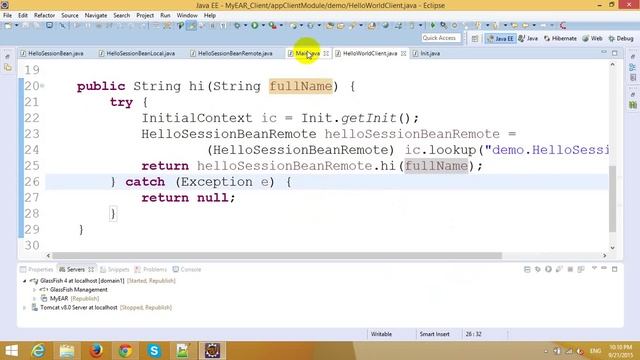This screenshot has height=360, width=640.
Task: Click the Debug (bug) toolbar icon
Action: coord(237,26)
